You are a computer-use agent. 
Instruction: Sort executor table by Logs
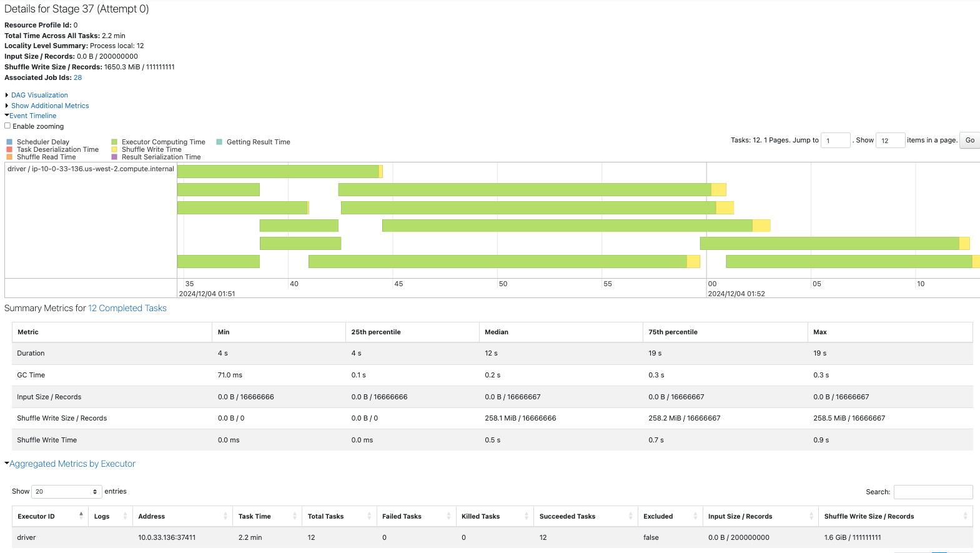[x=111, y=516]
